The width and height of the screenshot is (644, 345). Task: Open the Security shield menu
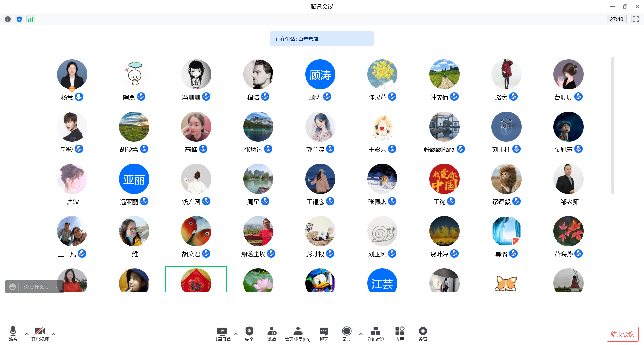point(249,334)
